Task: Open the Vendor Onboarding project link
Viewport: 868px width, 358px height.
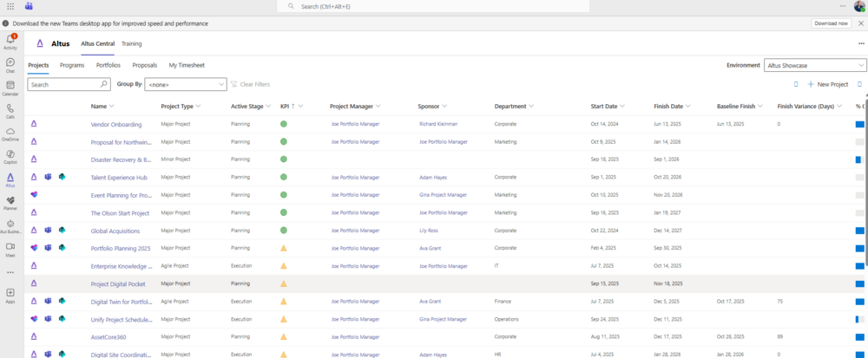Action: coord(116,124)
